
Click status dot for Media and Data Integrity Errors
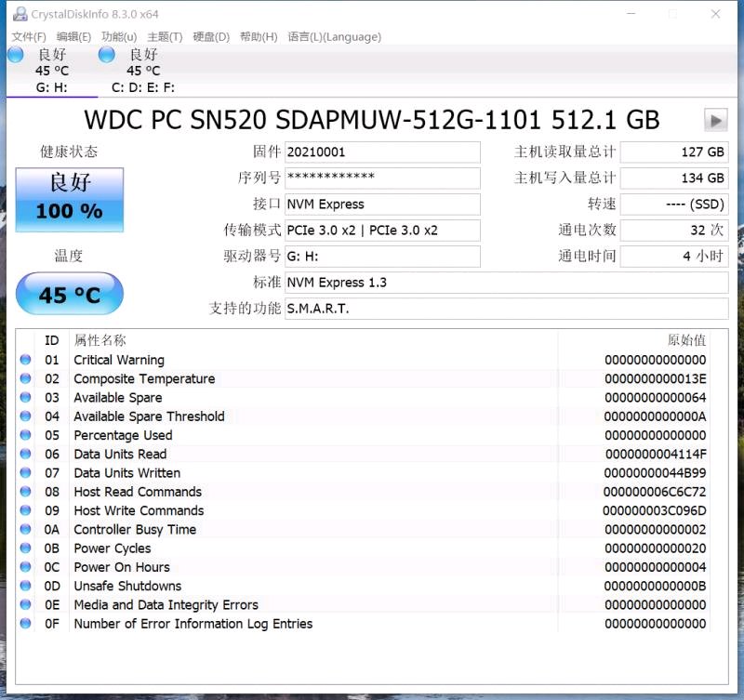[x=26, y=604]
